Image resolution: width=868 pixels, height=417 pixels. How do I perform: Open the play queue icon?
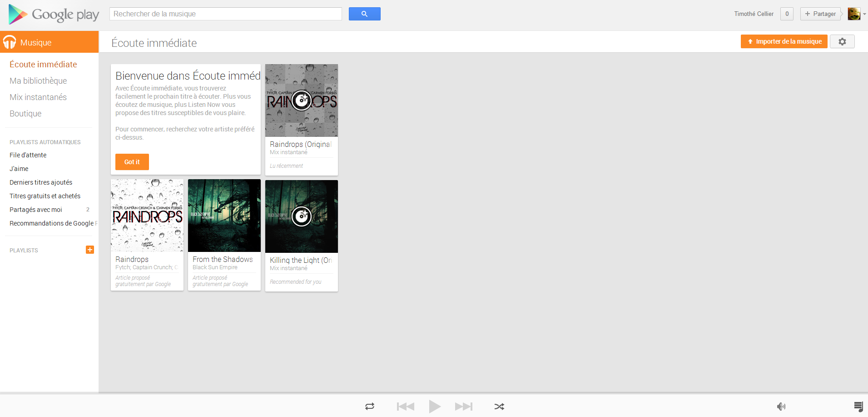(858, 406)
